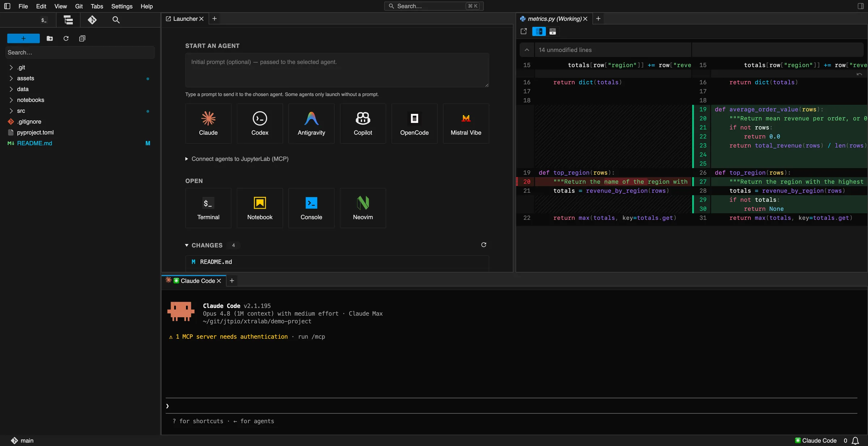Open a new Terminal from launcher
This screenshot has height=446, width=868.
click(208, 208)
